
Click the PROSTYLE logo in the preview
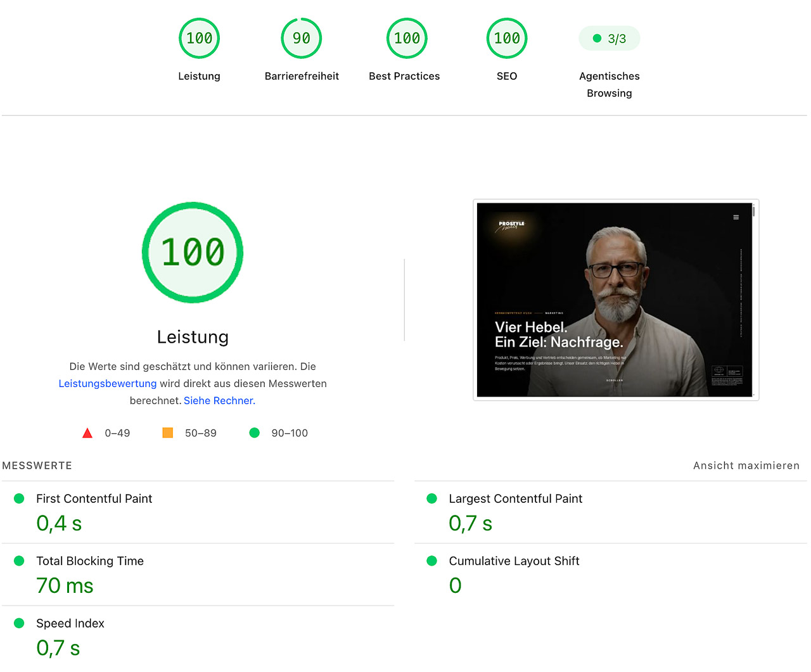click(511, 225)
